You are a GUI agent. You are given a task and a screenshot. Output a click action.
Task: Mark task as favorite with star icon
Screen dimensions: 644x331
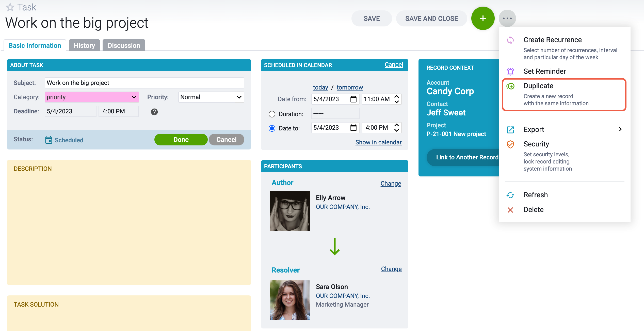click(x=10, y=7)
